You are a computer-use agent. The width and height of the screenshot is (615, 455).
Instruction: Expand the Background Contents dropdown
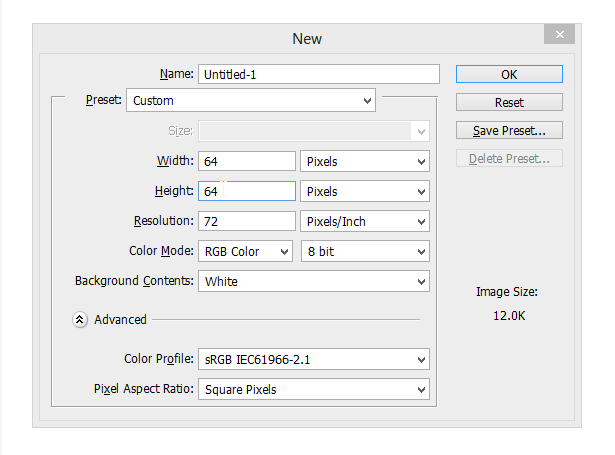[x=314, y=281]
